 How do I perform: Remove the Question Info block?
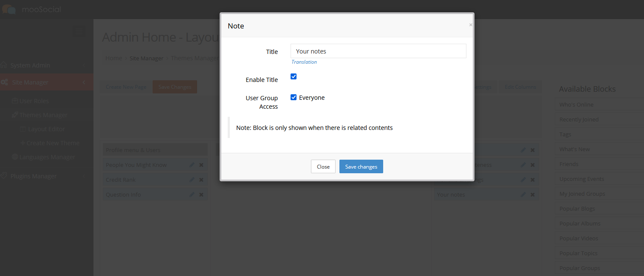[x=201, y=194]
